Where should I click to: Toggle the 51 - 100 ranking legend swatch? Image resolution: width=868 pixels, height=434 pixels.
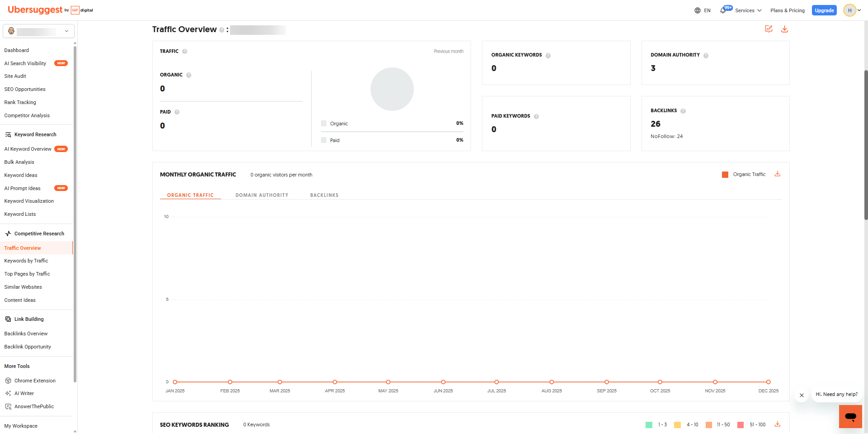[741, 425]
